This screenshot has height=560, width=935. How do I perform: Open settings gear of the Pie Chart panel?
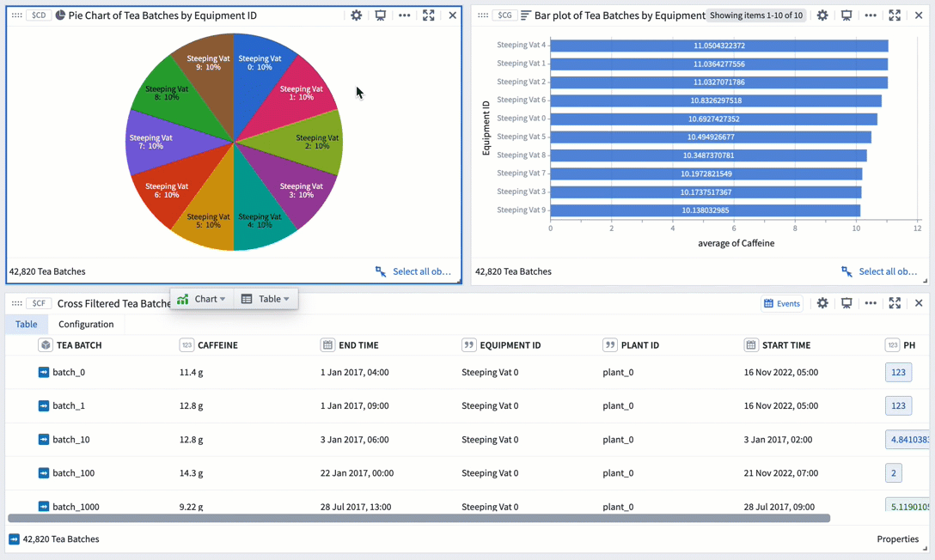click(356, 15)
